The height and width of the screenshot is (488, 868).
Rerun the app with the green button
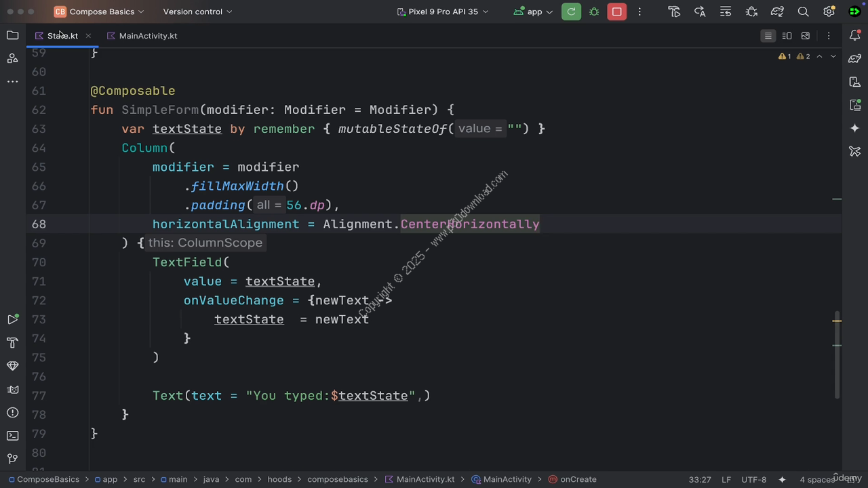[571, 12]
